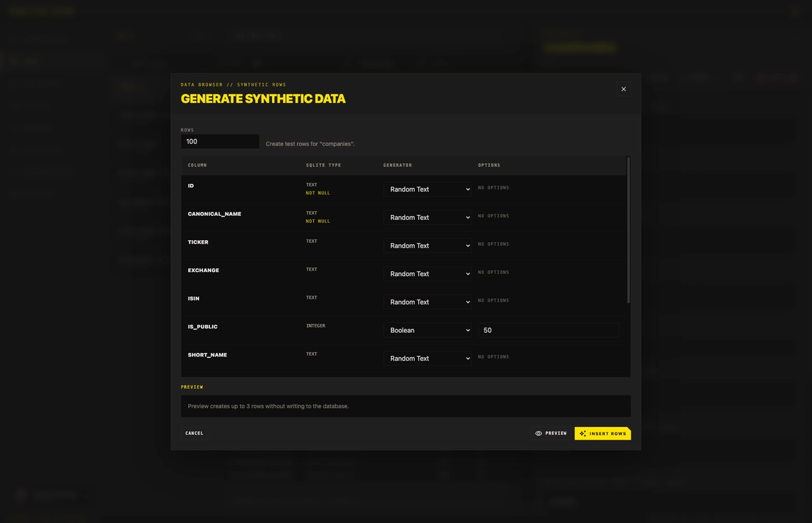The height and width of the screenshot is (523, 812).
Task: Open Boolean generator dropdown for IS_PUBLIC
Action: pyautogui.click(x=428, y=330)
